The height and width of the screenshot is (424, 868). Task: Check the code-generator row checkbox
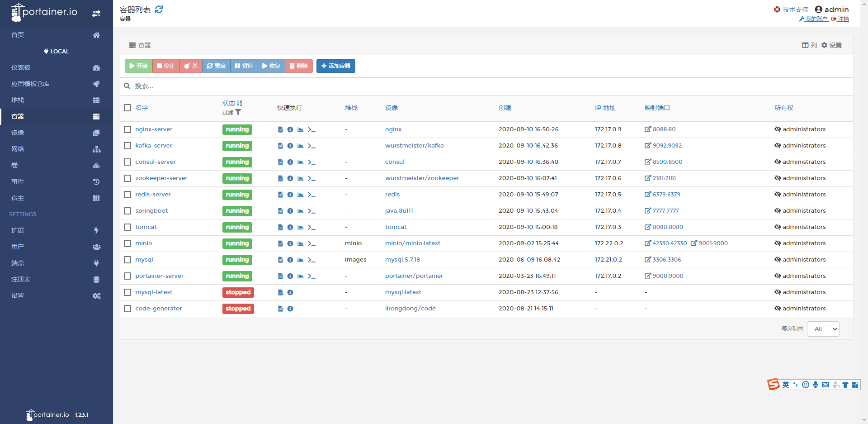point(127,309)
